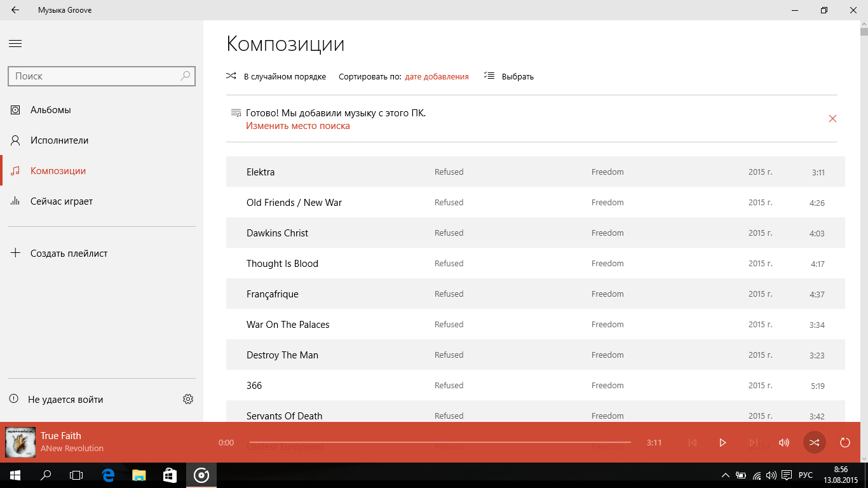The width and height of the screenshot is (868, 488).
Task: Click the now playing album art thumbnail
Action: tap(20, 442)
